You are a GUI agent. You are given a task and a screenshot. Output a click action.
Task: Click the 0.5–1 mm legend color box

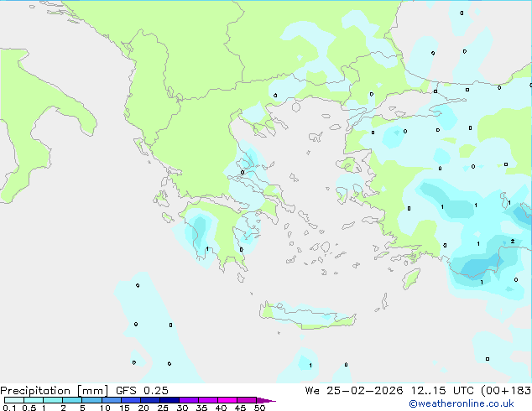(x=34, y=400)
